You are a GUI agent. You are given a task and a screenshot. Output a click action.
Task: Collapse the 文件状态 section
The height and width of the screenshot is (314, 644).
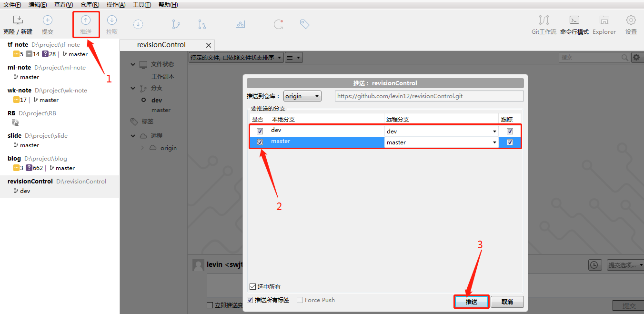tap(133, 64)
